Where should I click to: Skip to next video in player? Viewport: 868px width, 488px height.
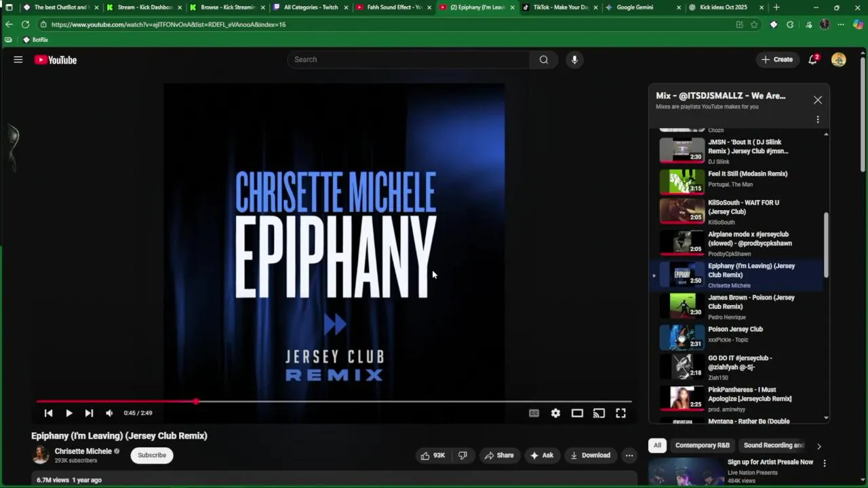(x=89, y=413)
